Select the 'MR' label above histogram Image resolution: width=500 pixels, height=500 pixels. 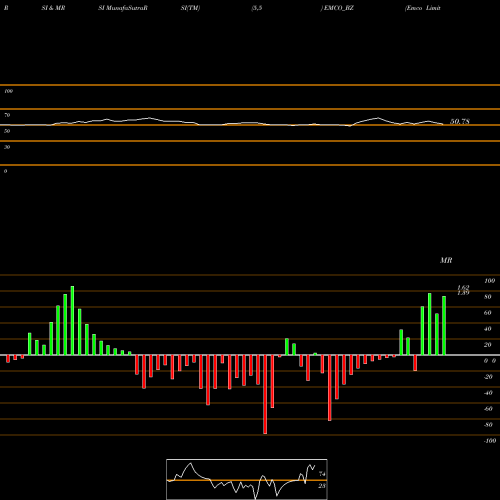pyautogui.click(x=446, y=260)
